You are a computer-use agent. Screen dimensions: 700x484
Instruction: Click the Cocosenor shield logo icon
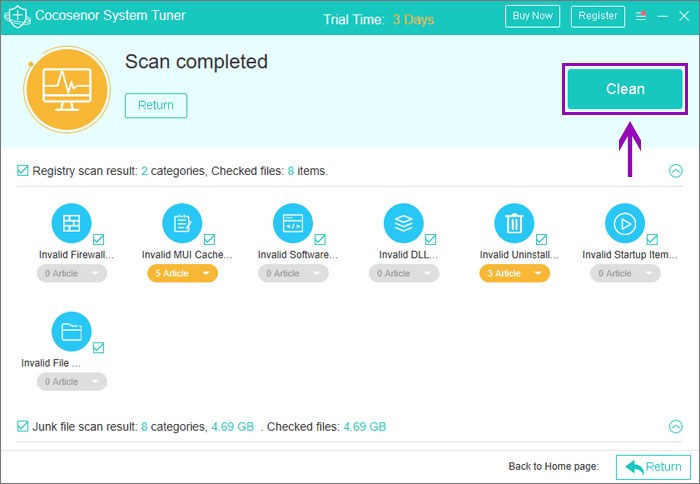coord(17,16)
